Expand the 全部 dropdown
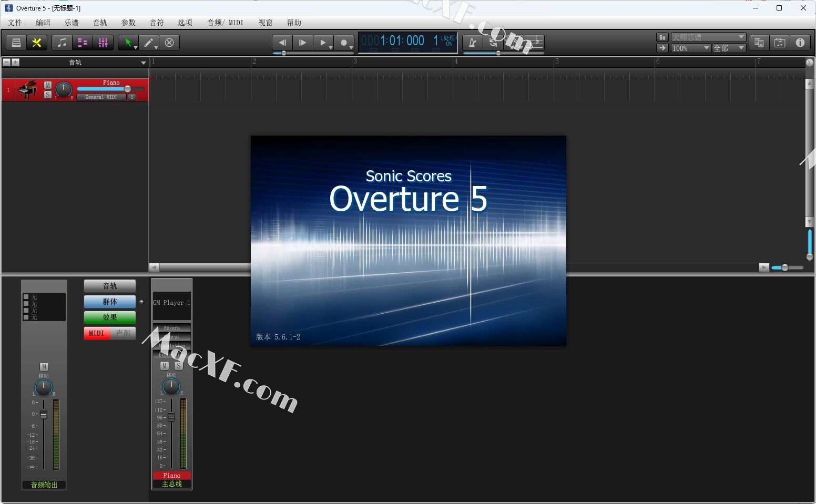 tap(729, 48)
